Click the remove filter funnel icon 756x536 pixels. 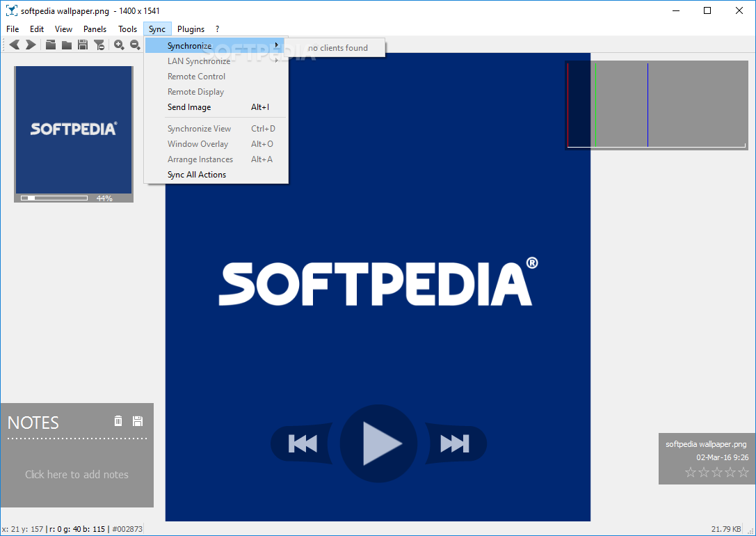click(x=99, y=45)
